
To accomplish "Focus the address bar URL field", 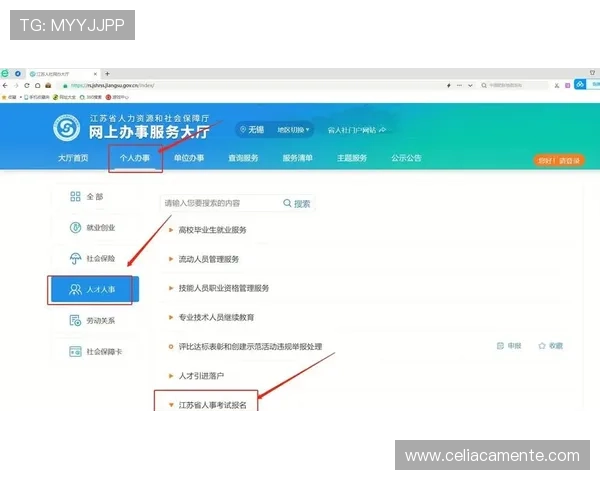I will click(x=113, y=85).
